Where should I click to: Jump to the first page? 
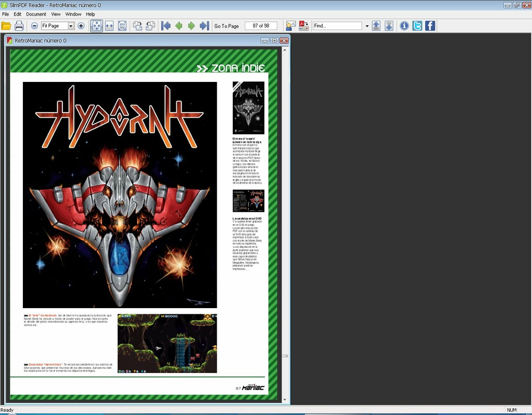(166, 26)
